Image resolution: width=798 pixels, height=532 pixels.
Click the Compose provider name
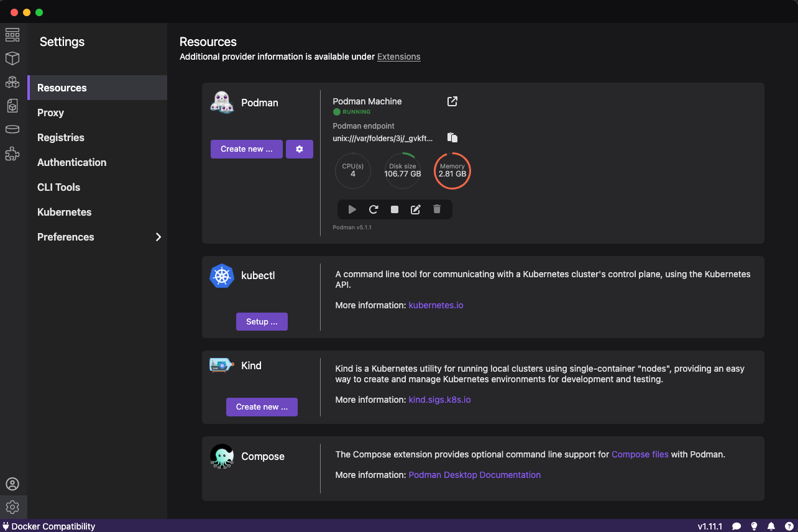pos(263,456)
